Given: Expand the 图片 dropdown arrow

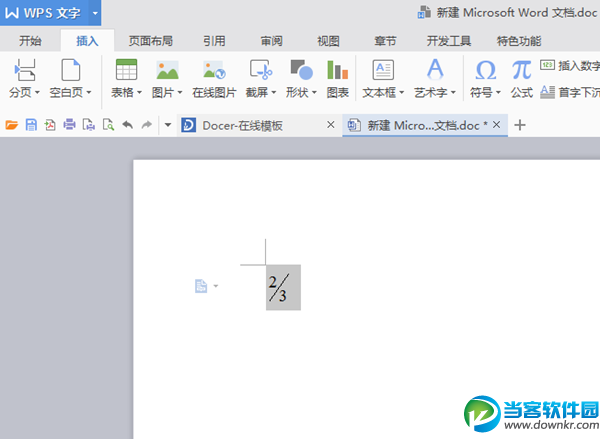Looking at the screenshot, I should [x=180, y=92].
